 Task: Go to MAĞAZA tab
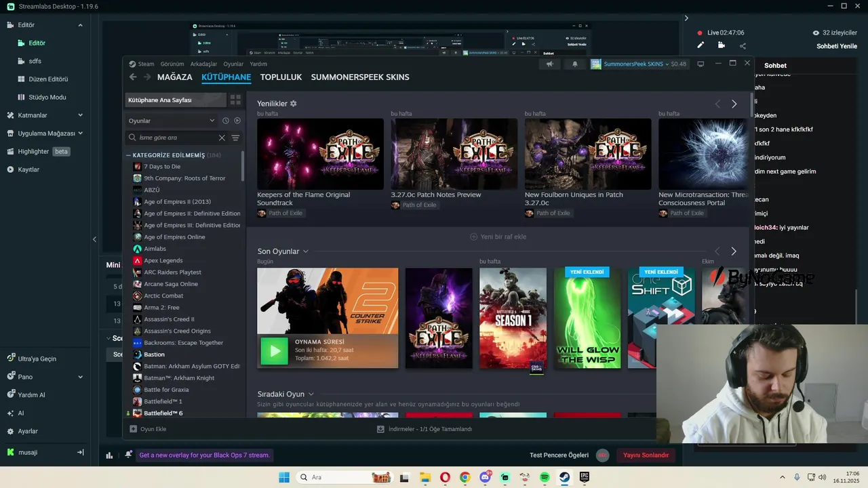coord(175,77)
